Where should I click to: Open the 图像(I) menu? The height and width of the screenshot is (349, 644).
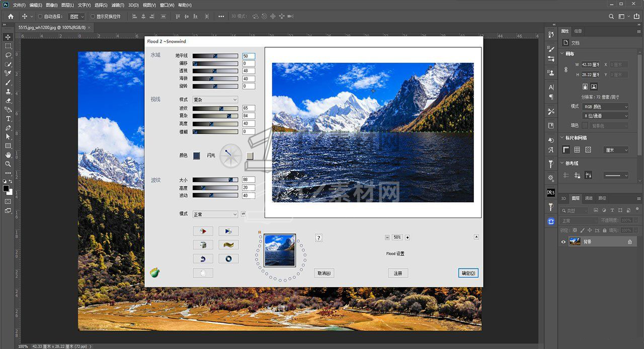point(51,5)
